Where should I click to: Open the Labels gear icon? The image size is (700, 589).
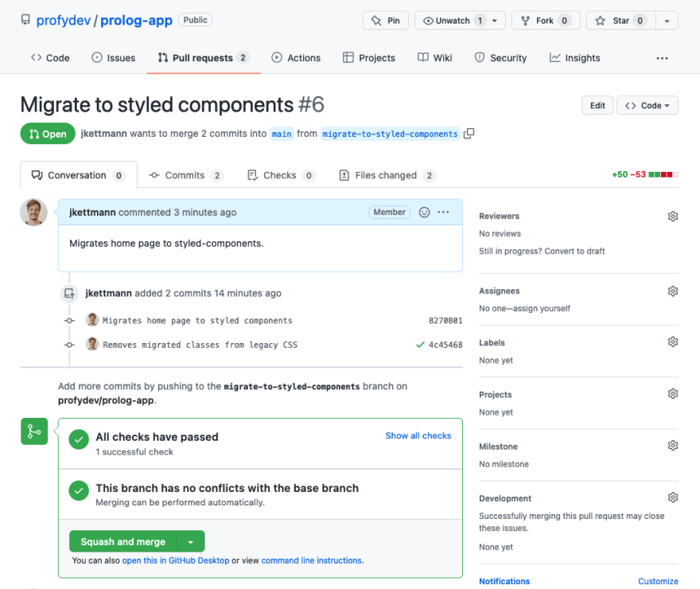click(x=673, y=342)
